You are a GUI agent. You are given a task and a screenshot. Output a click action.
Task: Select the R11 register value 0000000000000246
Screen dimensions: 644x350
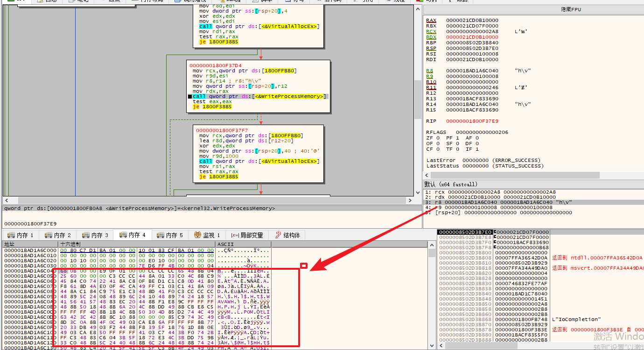point(472,88)
